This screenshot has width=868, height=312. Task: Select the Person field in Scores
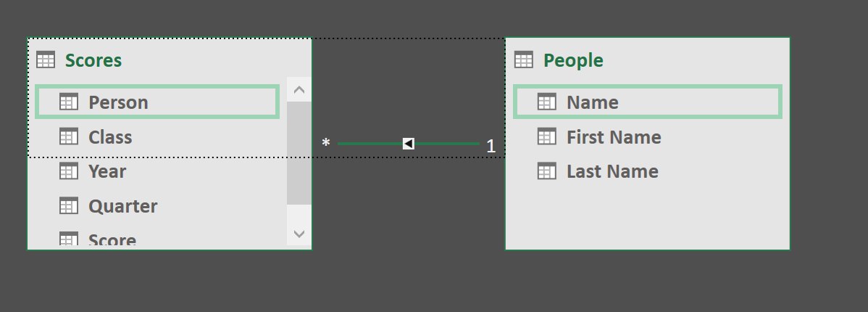pyautogui.click(x=157, y=102)
